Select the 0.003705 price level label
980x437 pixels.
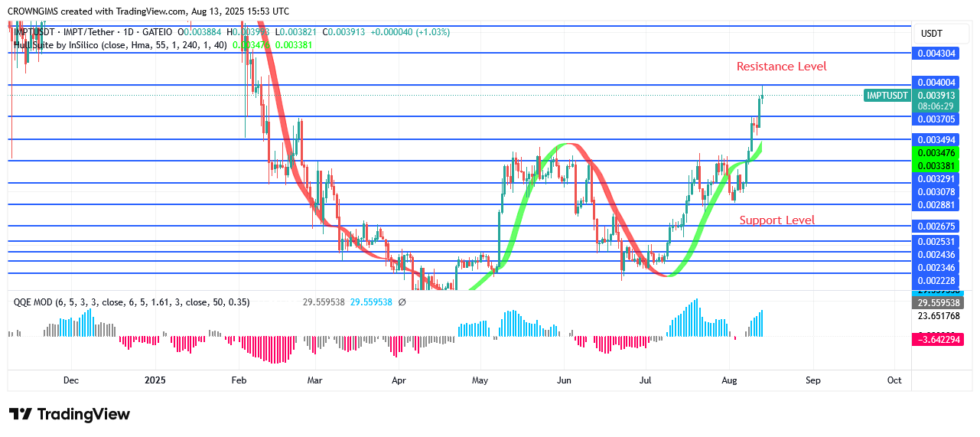point(937,119)
